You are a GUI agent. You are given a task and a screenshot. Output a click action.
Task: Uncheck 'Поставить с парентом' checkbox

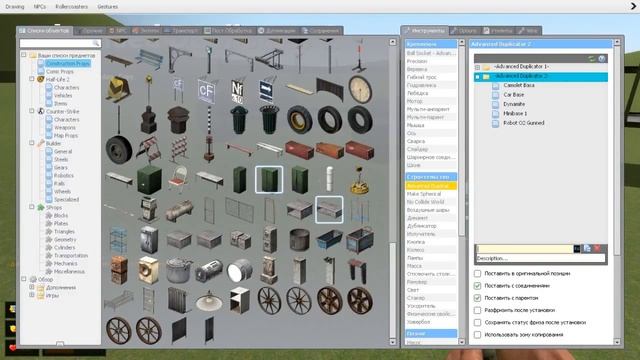point(477,298)
